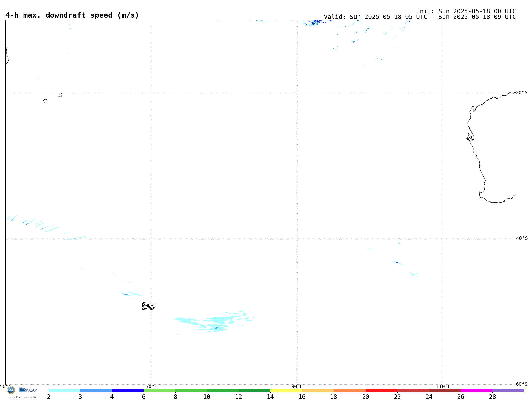The height and width of the screenshot is (400, 532).
Task: Click the colorbar tick label 4
Action: click(112, 397)
